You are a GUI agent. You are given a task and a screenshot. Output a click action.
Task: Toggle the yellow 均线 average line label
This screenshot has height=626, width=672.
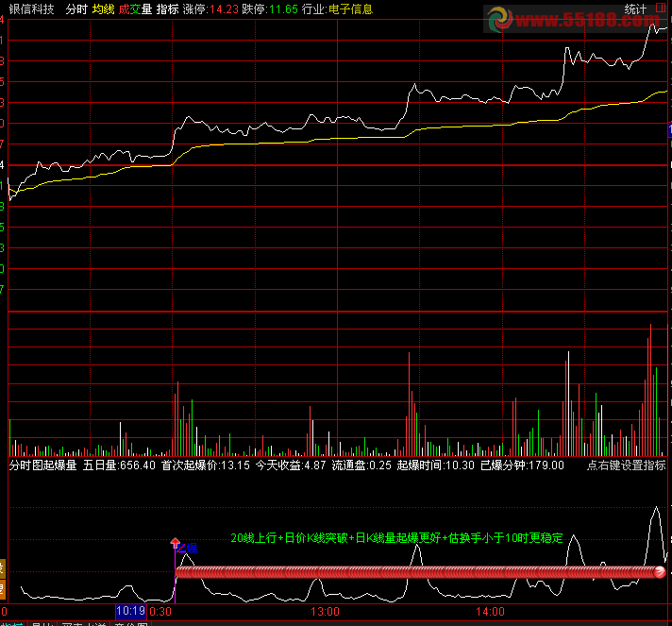103,9
